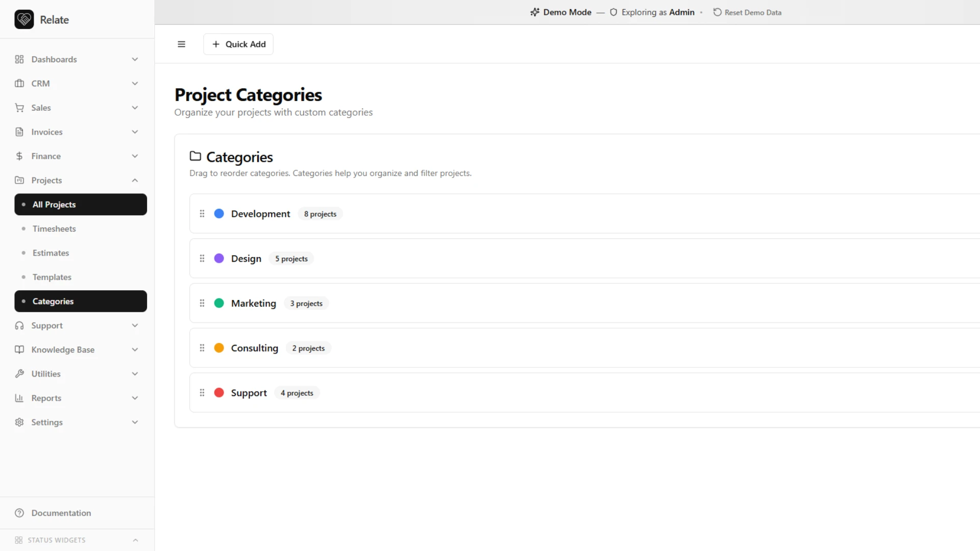This screenshot has height=551, width=980.
Task: Click the Support red color dot
Action: tap(219, 393)
